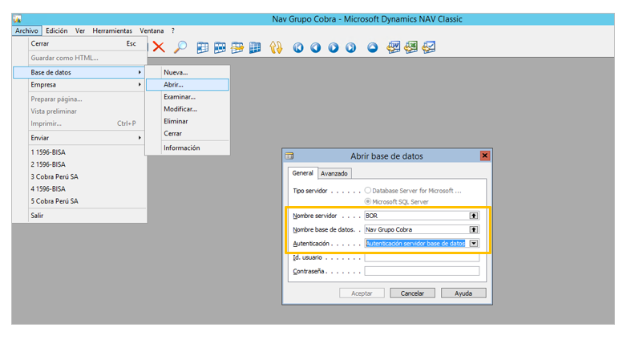This screenshot has height=364, width=627.
Task: Open recent file 1 1596-BISA
Action: [79, 152]
